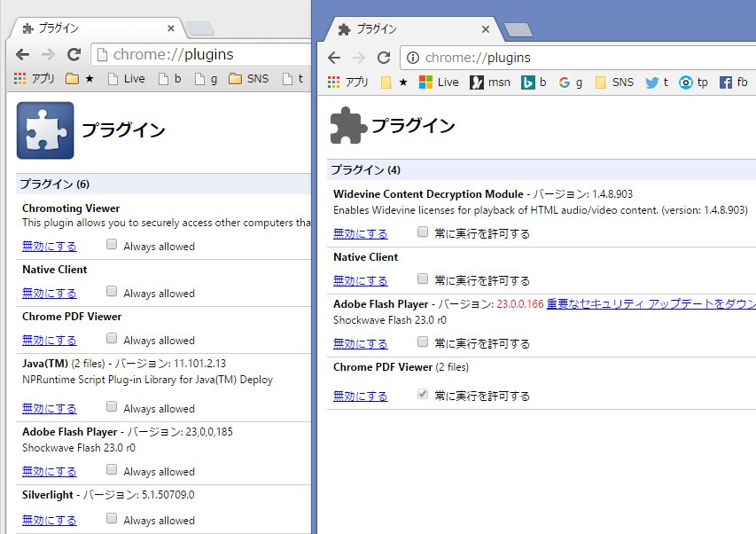Click site info icon in right address bar

click(413, 58)
